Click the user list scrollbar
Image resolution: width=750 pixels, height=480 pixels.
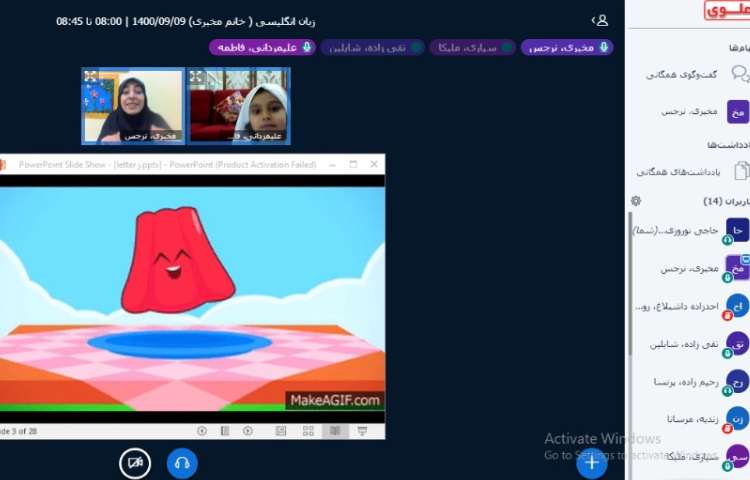point(631,284)
